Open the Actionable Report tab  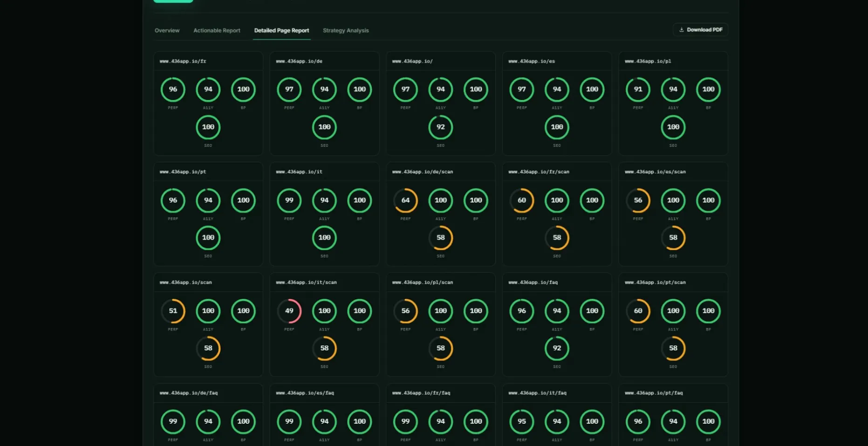(x=217, y=30)
